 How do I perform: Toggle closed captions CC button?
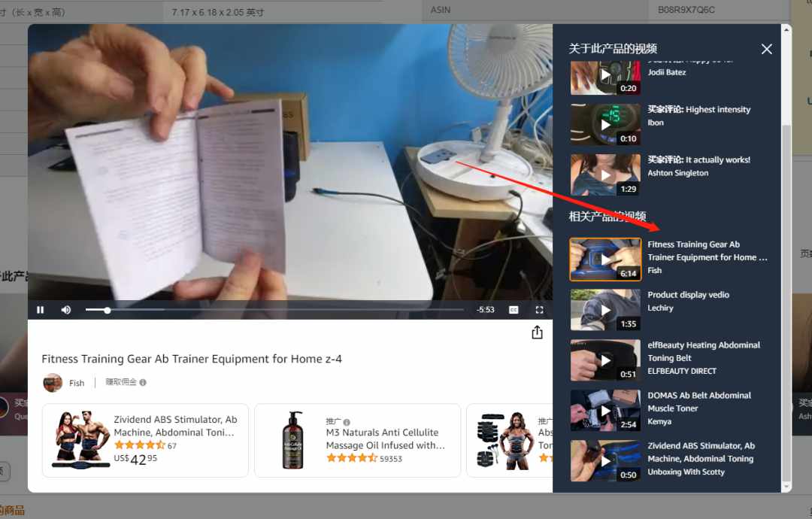click(x=514, y=310)
